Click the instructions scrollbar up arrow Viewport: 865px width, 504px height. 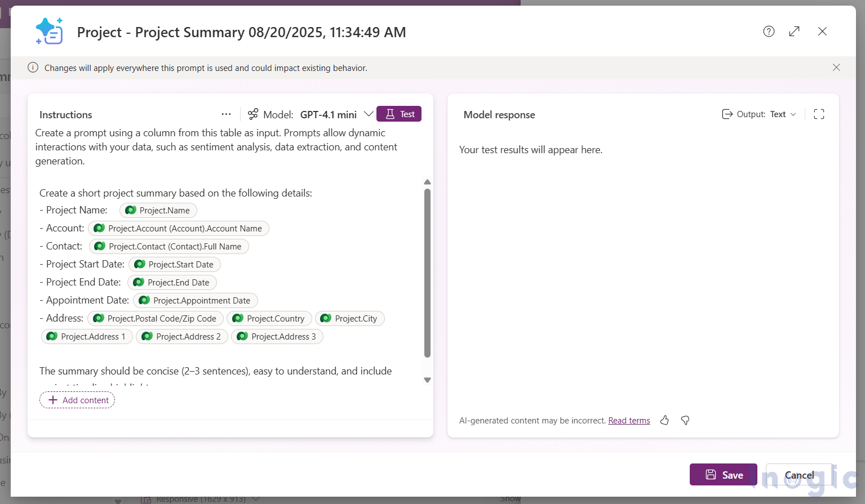click(427, 182)
